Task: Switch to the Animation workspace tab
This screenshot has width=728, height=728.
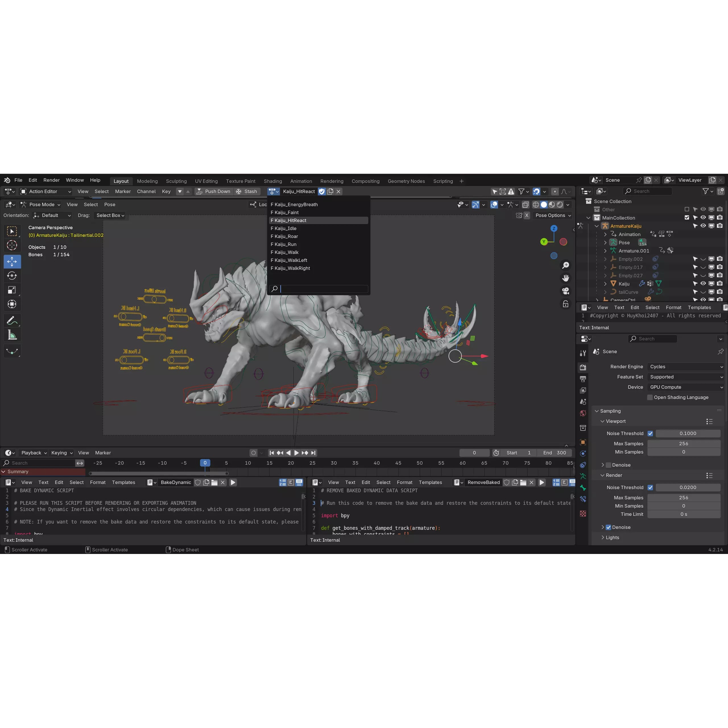Action: click(x=301, y=181)
